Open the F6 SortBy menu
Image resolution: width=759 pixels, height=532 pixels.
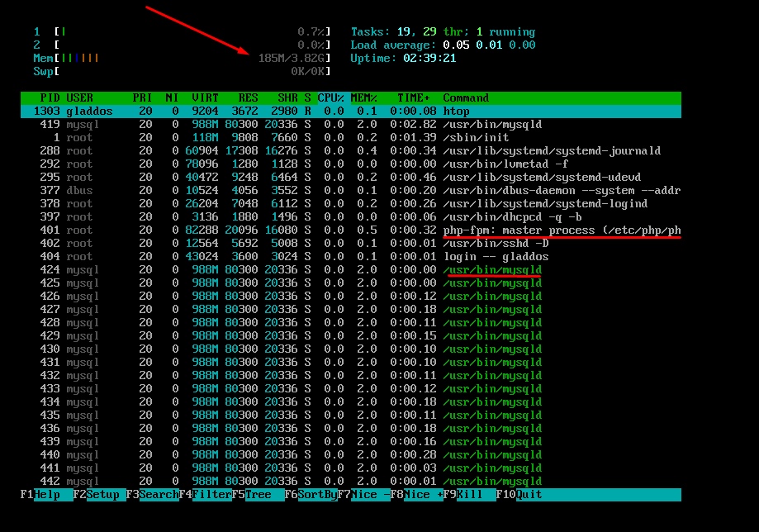coord(311,495)
